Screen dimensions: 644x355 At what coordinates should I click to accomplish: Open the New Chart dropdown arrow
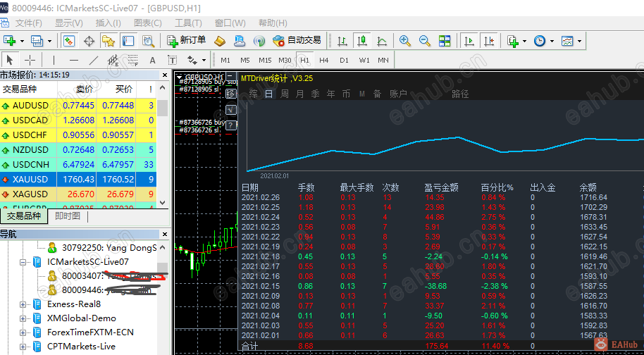click(x=22, y=41)
